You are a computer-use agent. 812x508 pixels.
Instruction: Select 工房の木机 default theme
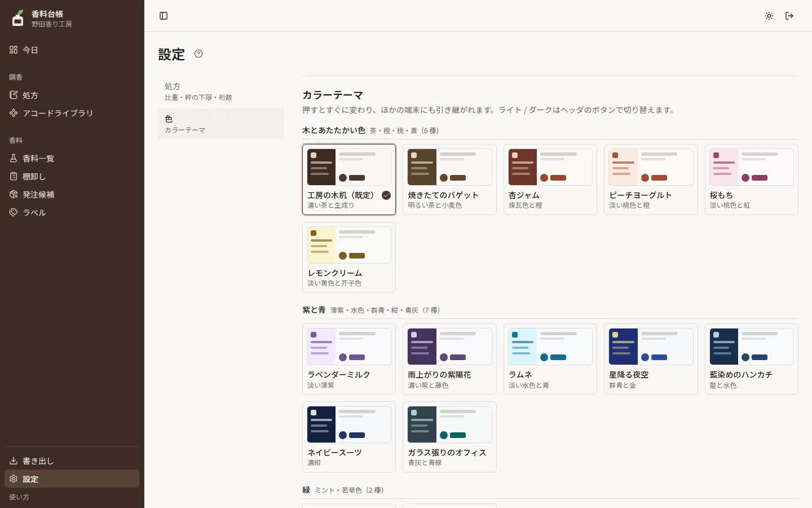tap(349, 179)
